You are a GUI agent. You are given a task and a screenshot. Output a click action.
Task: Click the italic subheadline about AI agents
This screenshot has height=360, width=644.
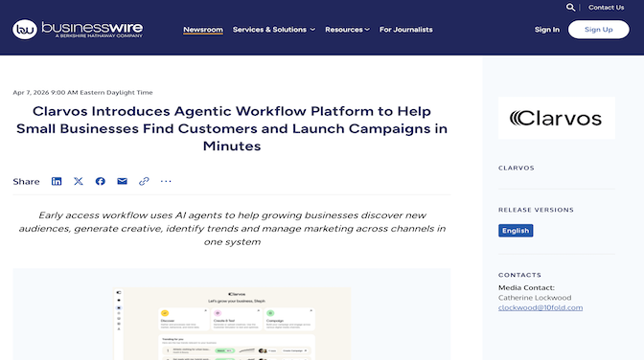pyautogui.click(x=232, y=229)
